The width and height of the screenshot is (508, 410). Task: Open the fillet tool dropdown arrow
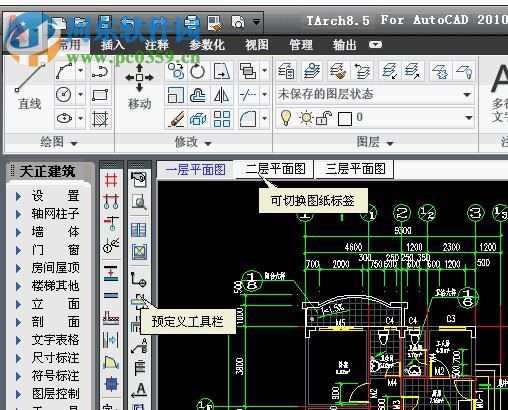(264, 118)
